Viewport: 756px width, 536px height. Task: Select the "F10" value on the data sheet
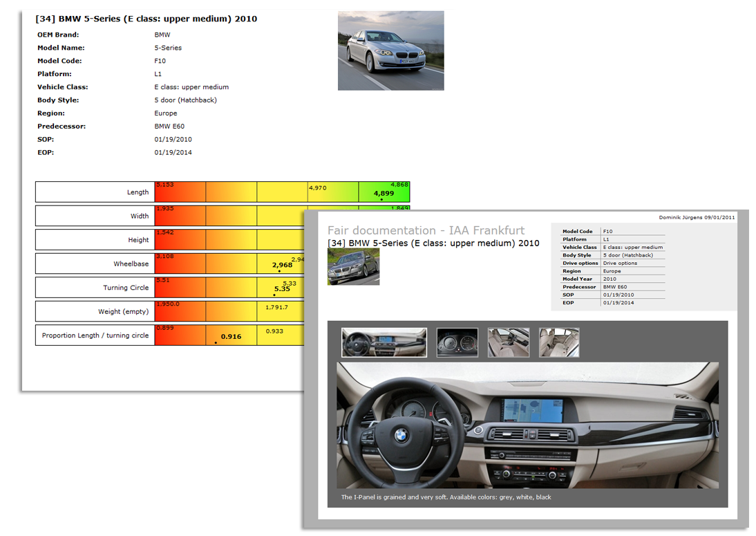[160, 61]
